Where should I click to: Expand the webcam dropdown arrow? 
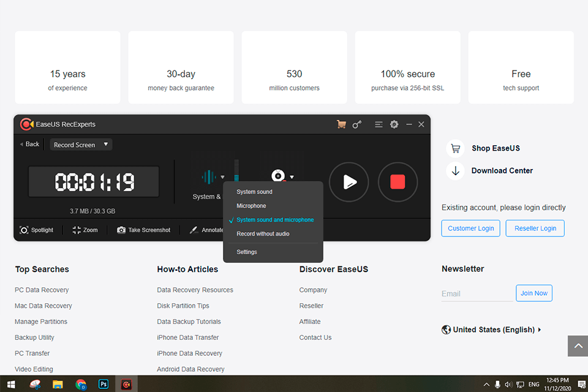tap(292, 177)
